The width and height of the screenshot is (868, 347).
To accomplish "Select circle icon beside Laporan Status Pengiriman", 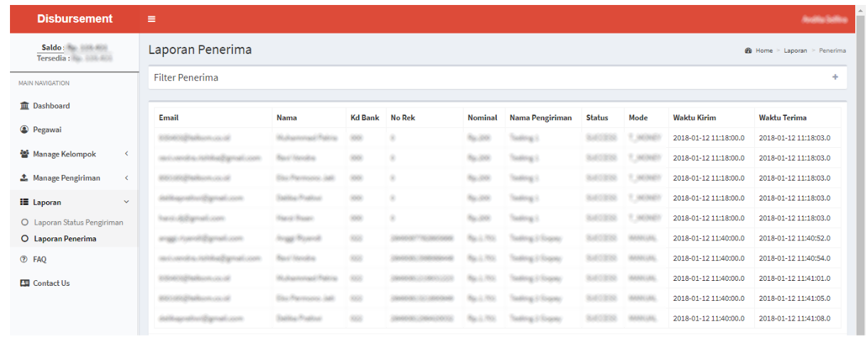I will (x=26, y=223).
